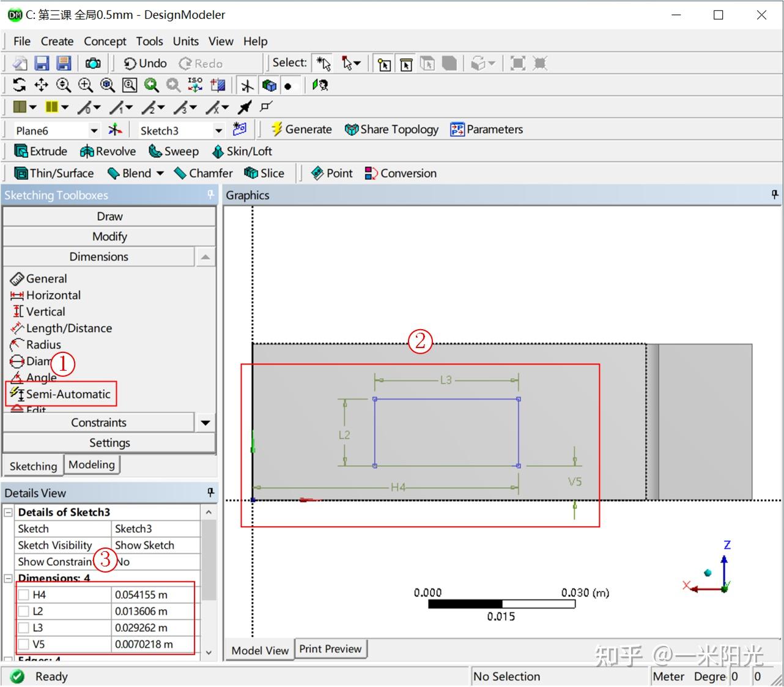Switch to the Modeling tab

click(x=92, y=464)
